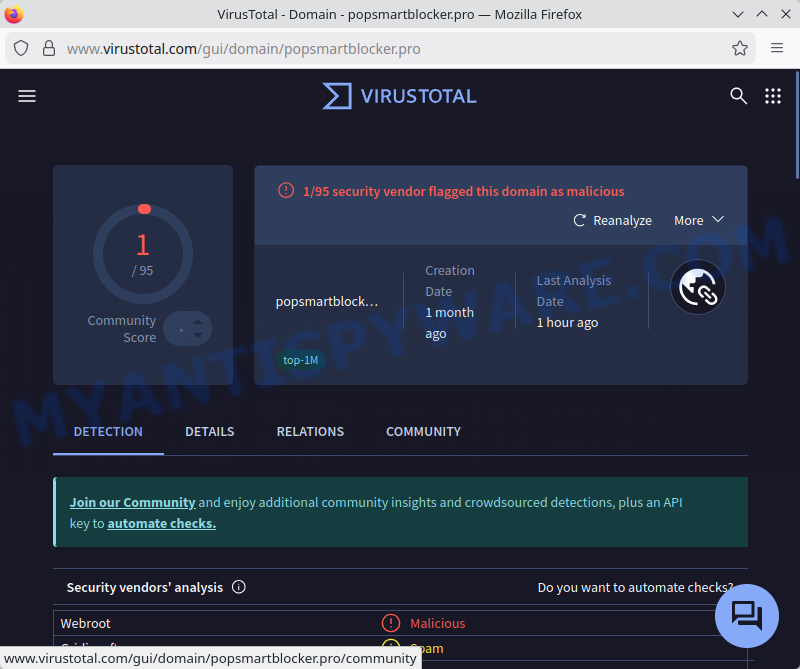Open the apps grid icon

tap(773, 96)
